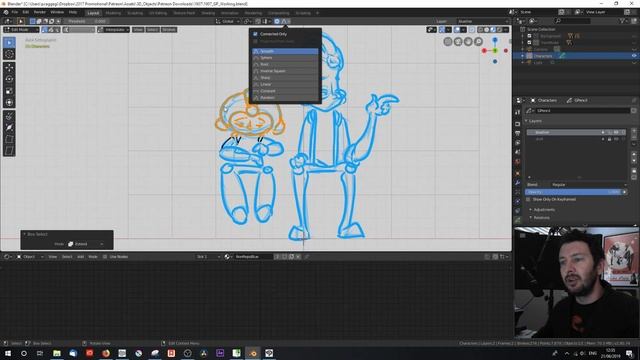The height and width of the screenshot is (360, 640).
Task: Activate the Scale tool in left toolbar
Action: (9, 91)
